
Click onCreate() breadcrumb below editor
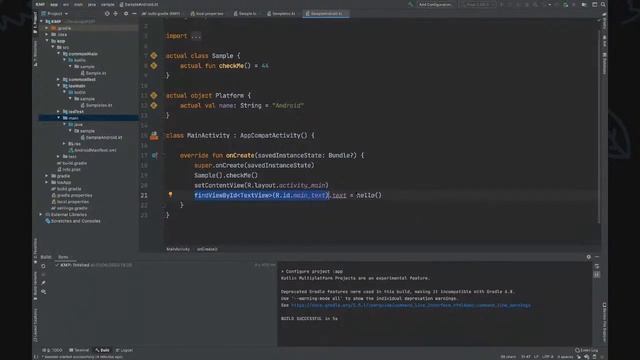[207, 249]
